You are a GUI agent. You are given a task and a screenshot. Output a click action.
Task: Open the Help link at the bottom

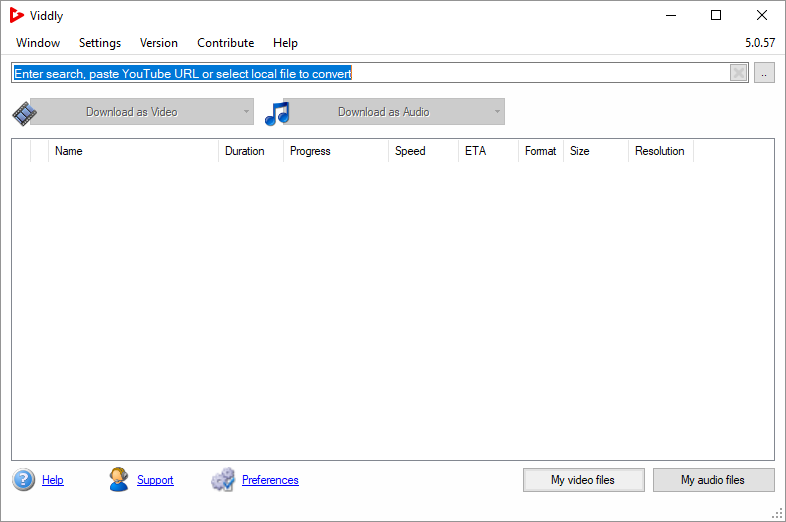[x=53, y=480]
